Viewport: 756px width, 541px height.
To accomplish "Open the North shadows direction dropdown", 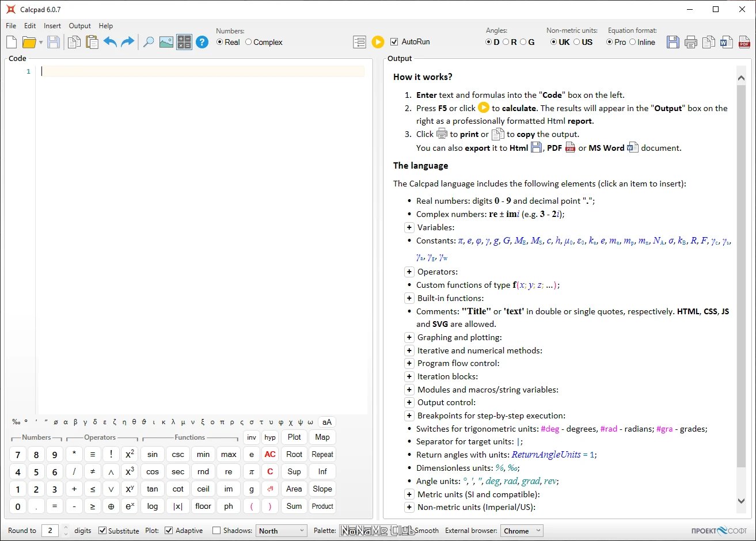I will [281, 531].
